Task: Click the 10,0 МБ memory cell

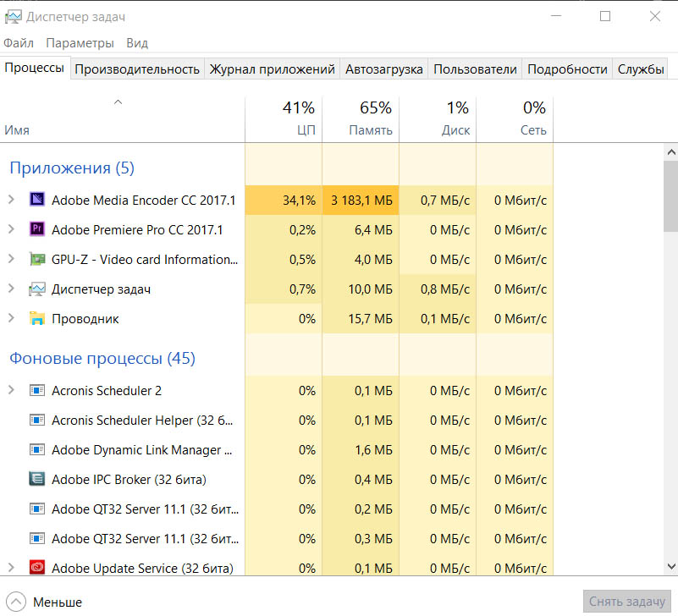Action: click(361, 289)
